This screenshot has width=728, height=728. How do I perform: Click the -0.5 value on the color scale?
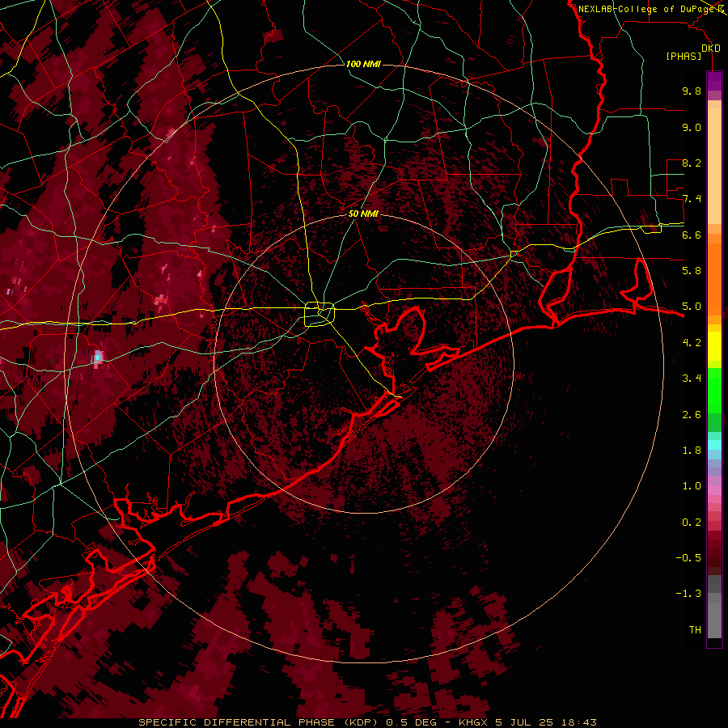688,558
